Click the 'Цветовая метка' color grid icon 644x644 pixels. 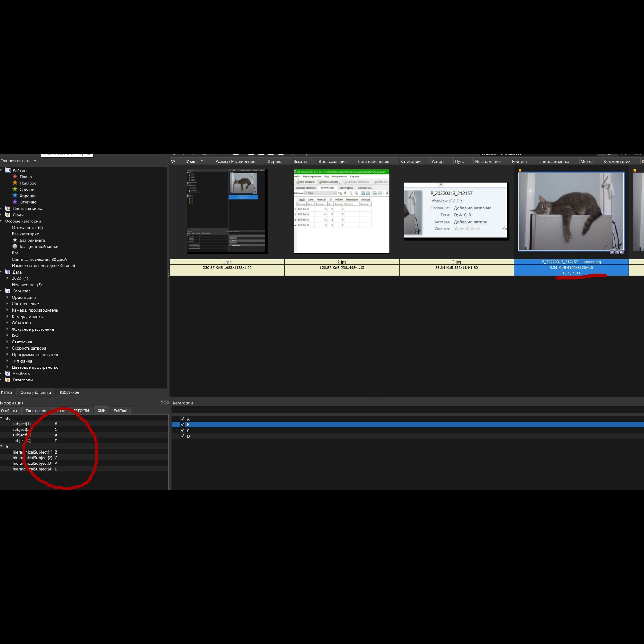click(x=8, y=208)
